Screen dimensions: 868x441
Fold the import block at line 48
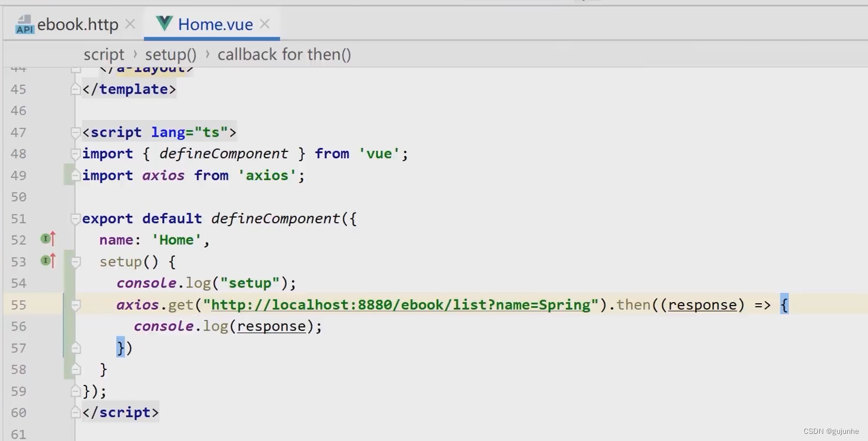coord(75,153)
